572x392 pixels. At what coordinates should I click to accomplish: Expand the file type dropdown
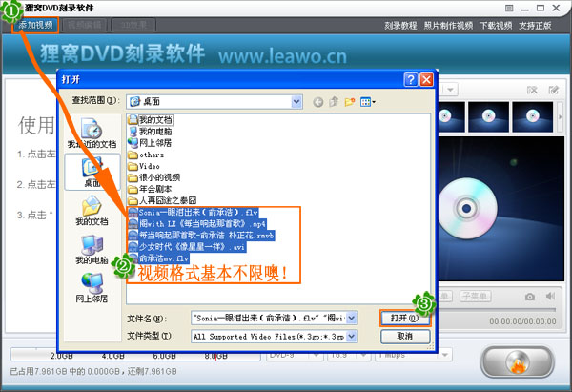click(x=352, y=337)
